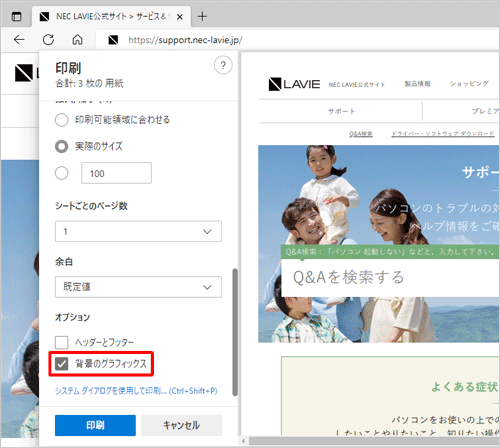
Task: Click the print dialog vertical scrollbar
Action: pos(235,332)
